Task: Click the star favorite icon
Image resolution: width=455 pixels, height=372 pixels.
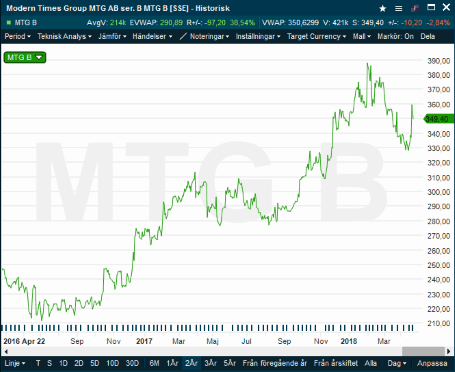Action: click(x=383, y=8)
